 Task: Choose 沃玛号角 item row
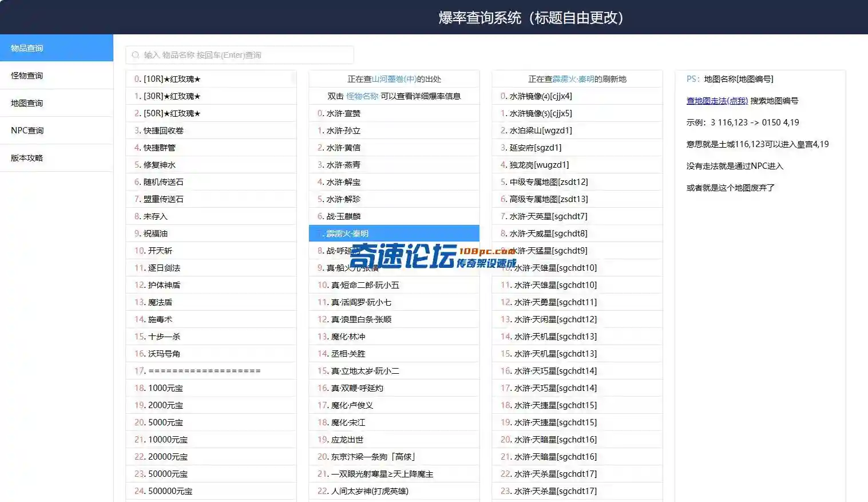click(x=211, y=354)
